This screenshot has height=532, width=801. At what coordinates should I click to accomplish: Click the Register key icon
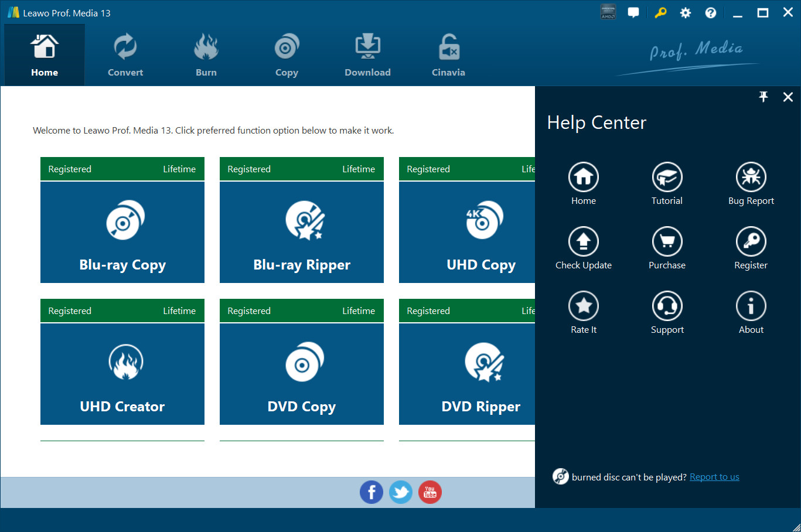(751, 241)
